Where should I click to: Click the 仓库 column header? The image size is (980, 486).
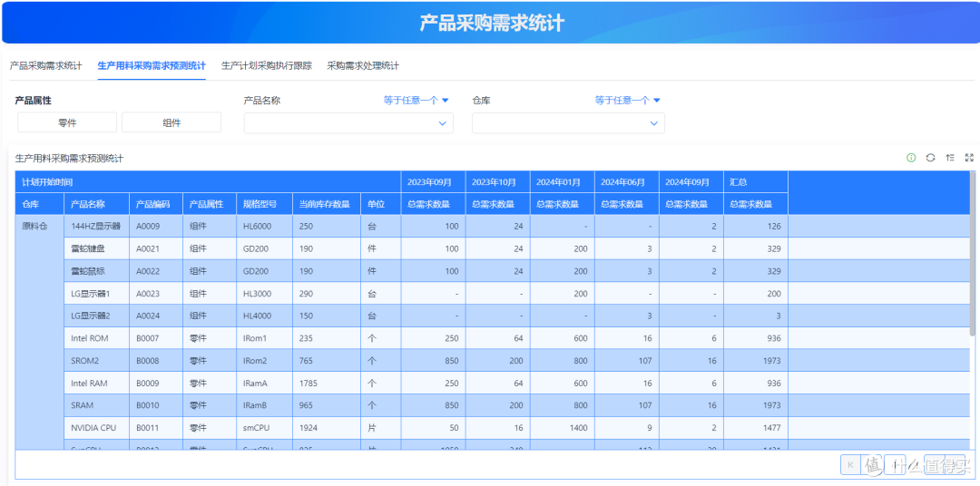click(40, 204)
